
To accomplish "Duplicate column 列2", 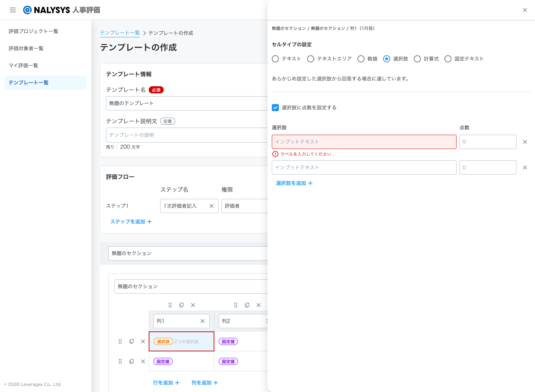I will coord(247,305).
